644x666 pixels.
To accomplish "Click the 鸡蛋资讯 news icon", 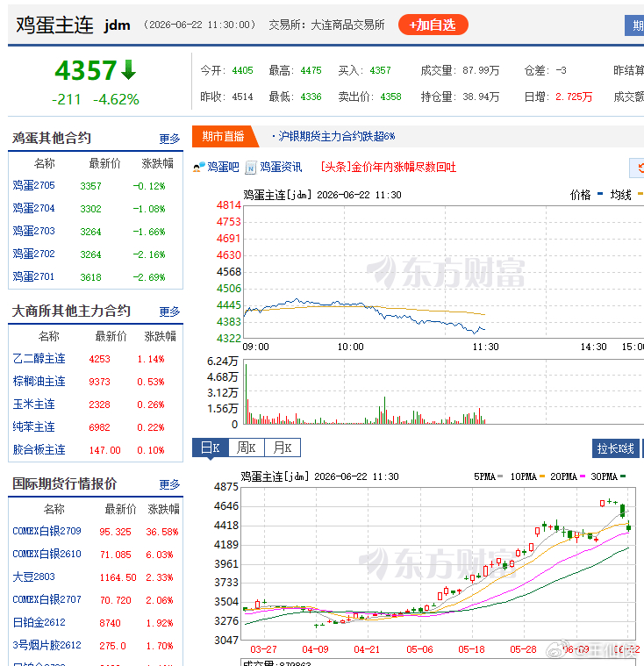I will pyautogui.click(x=251, y=168).
